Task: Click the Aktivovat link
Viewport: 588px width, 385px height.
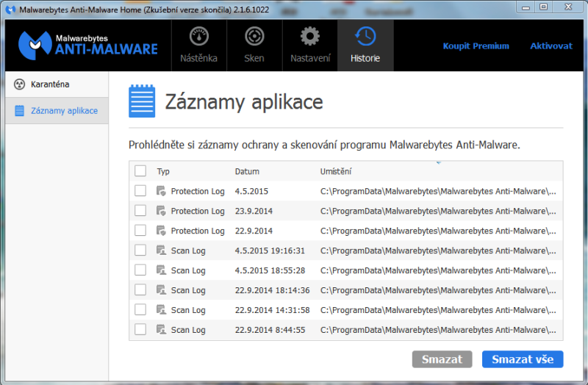Action: [x=551, y=46]
